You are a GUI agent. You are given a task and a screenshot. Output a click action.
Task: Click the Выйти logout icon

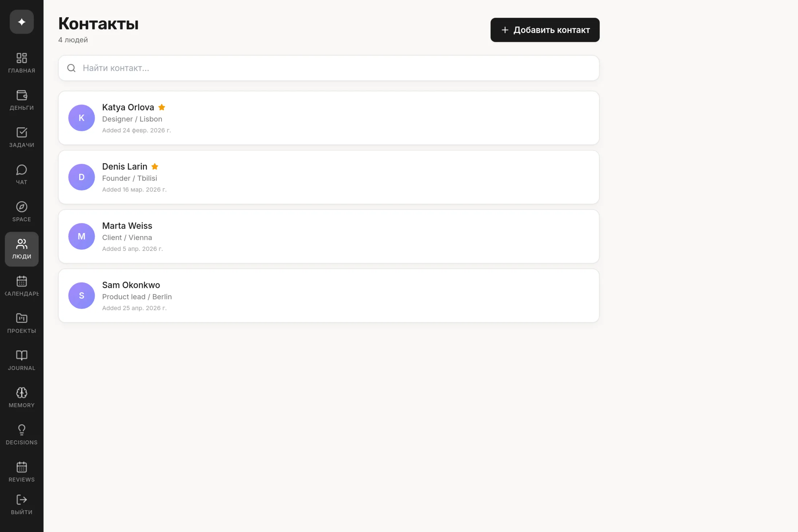[x=22, y=500]
